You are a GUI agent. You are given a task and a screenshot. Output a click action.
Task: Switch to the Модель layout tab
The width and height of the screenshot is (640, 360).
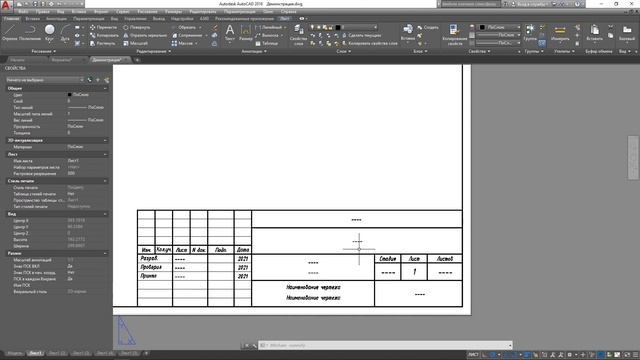coord(14,353)
